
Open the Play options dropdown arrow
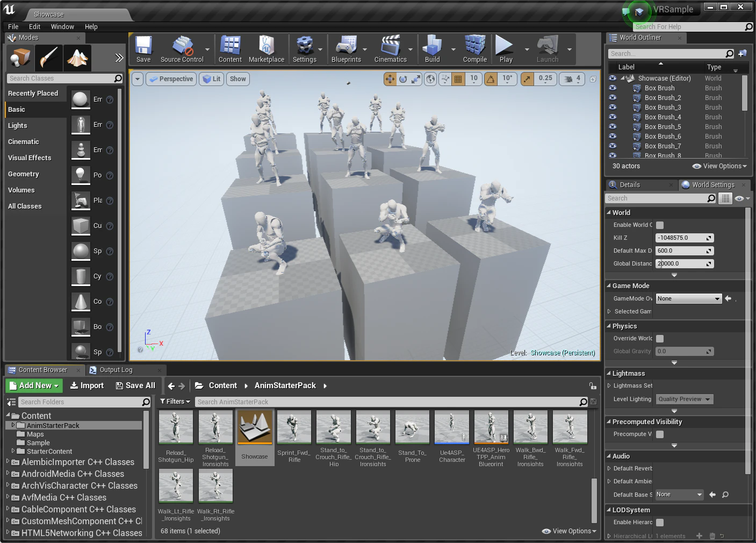[527, 49]
